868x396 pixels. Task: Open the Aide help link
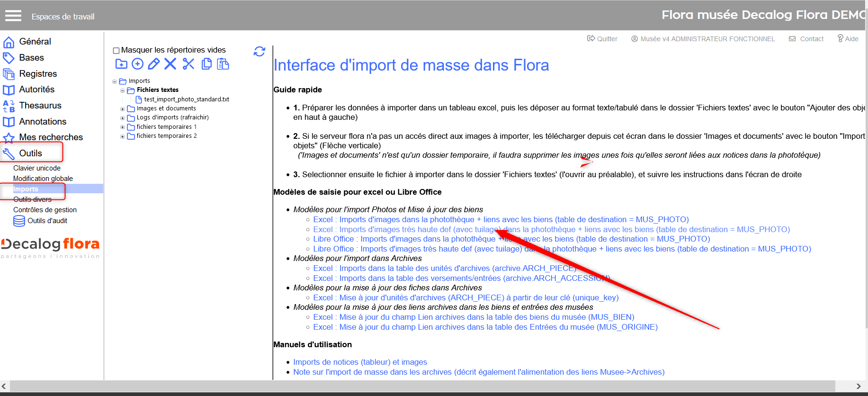(848, 39)
